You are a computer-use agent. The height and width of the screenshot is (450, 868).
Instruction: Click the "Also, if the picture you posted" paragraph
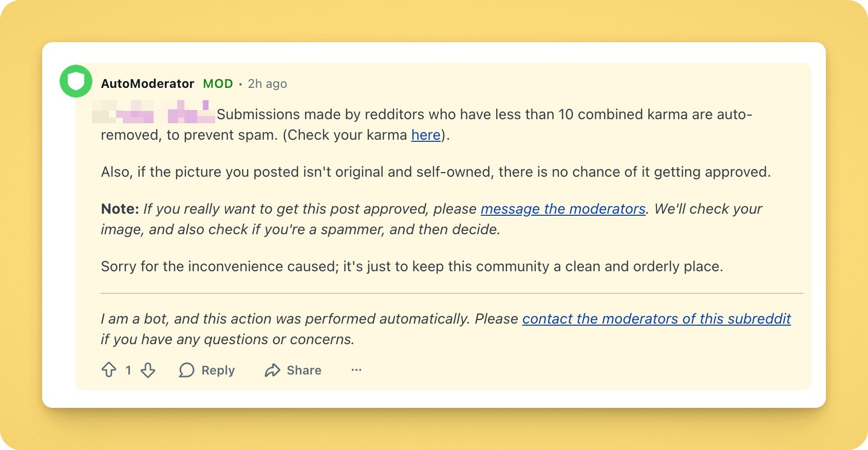(x=436, y=172)
